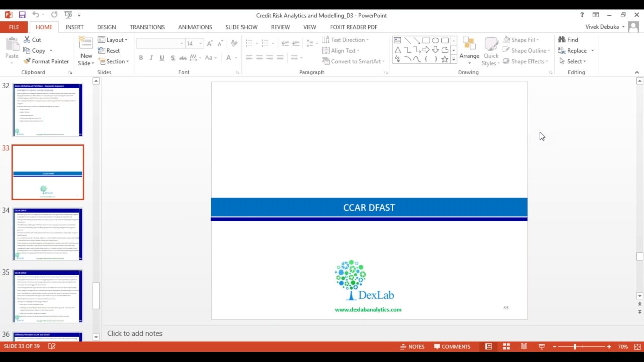
Task: Click the Increase List Level icon
Action: click(x=295, y=43)
